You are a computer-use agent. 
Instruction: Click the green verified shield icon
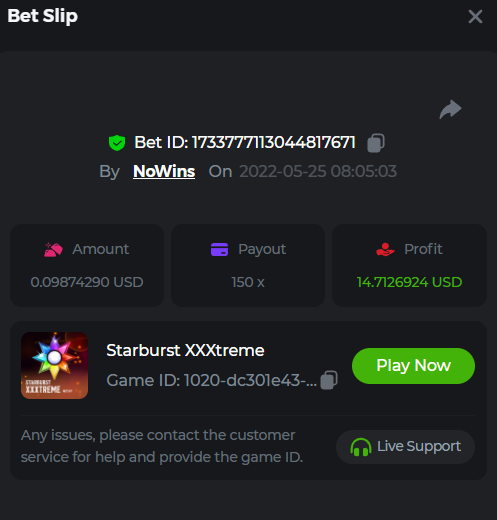point(117,143)
